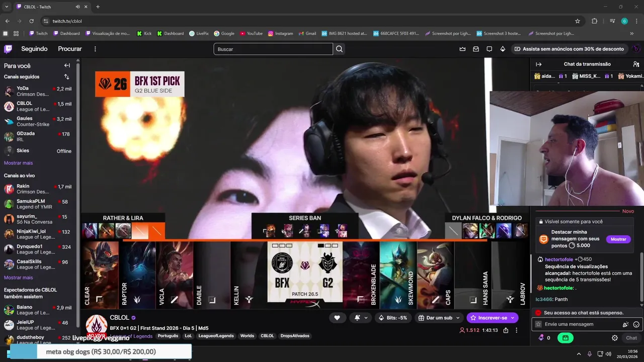
Task: Expand live channels with Mostrar mais
Action: (x=18, y=278)
